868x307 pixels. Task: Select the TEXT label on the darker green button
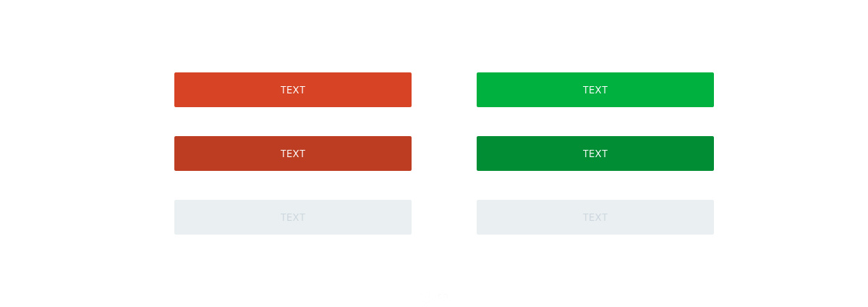tap(595, 153)
